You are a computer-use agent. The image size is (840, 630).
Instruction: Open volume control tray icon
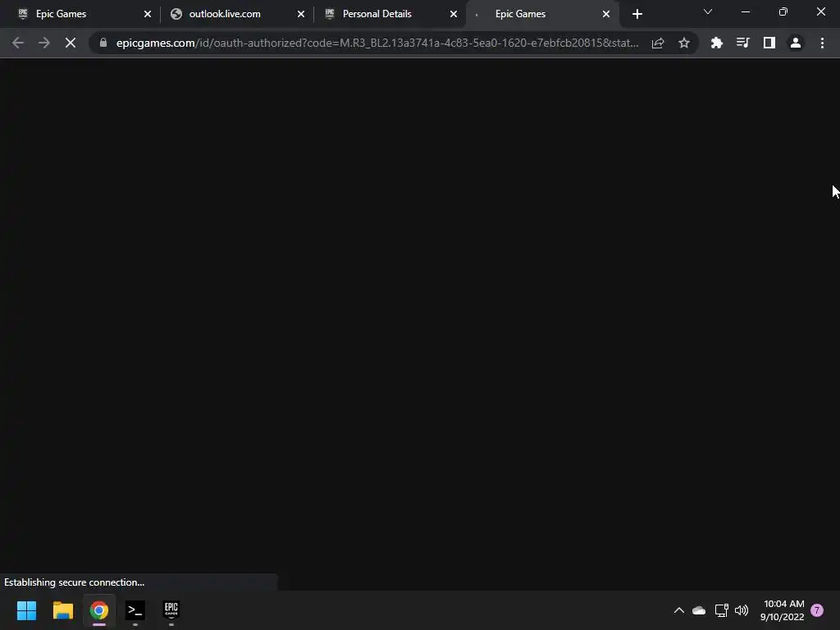[x=742, y=610]
